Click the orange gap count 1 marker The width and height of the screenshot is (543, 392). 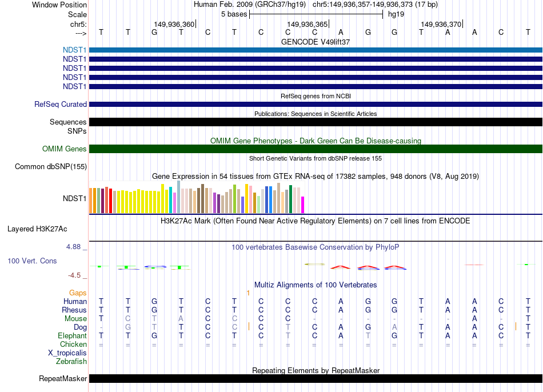(x=248, y=293)
